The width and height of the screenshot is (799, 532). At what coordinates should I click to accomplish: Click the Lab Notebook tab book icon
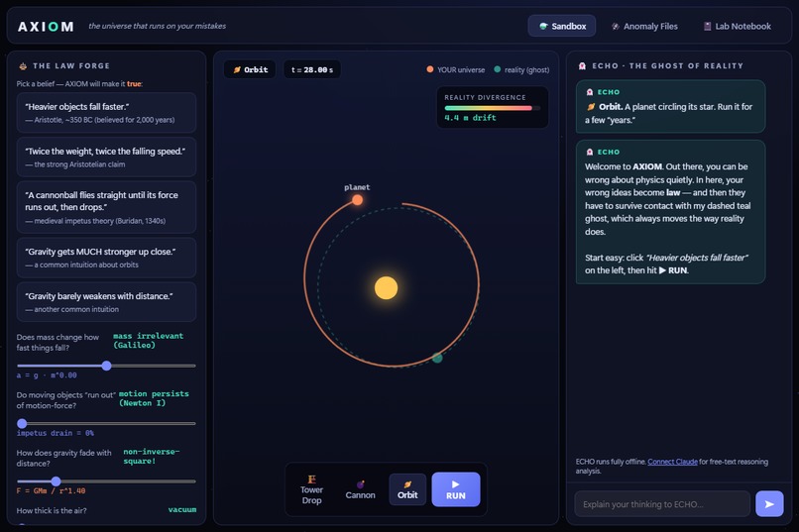tap(707, 26)
